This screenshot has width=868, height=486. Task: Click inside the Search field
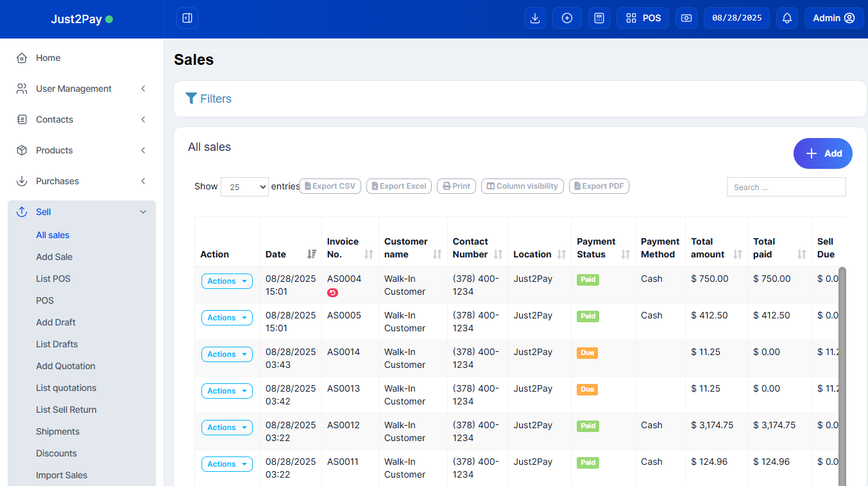click(x=786, y=187)
